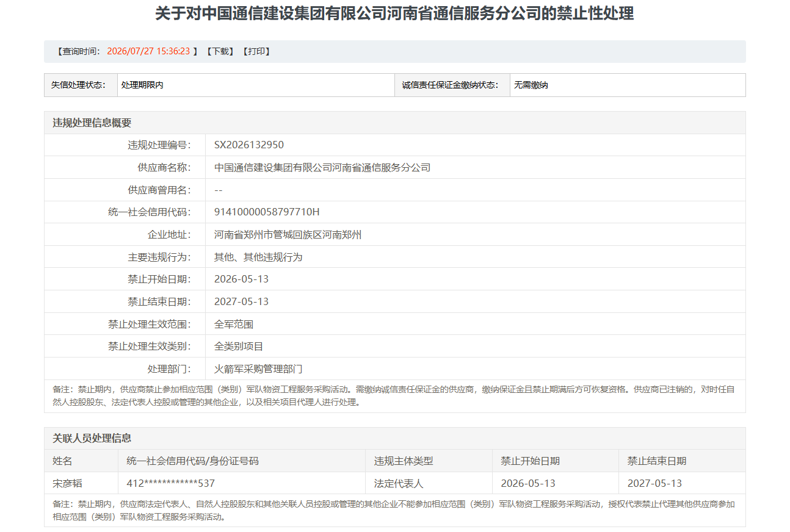Select status value 处理期限内

point(142,85)
